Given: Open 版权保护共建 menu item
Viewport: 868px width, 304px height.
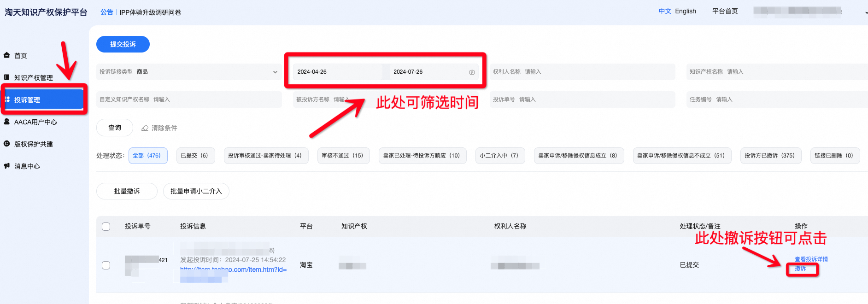Looking at the screenshot, I should point(33,144).
